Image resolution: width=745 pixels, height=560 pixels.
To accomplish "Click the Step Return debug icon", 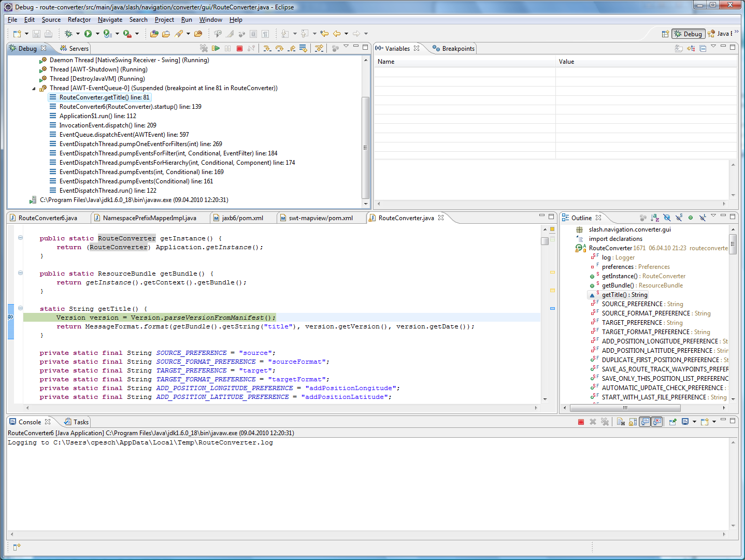I will [292, 48].
